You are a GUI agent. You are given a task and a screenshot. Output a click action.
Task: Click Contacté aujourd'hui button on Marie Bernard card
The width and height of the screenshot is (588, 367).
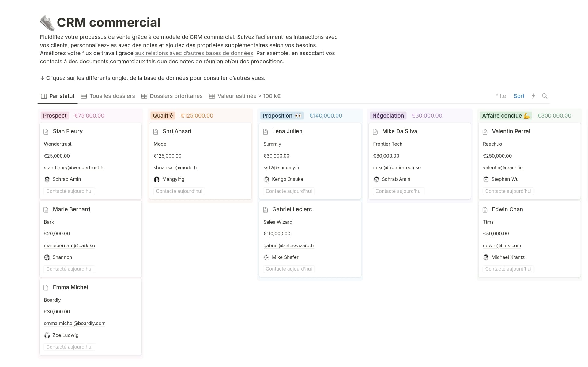pos(69,269)
